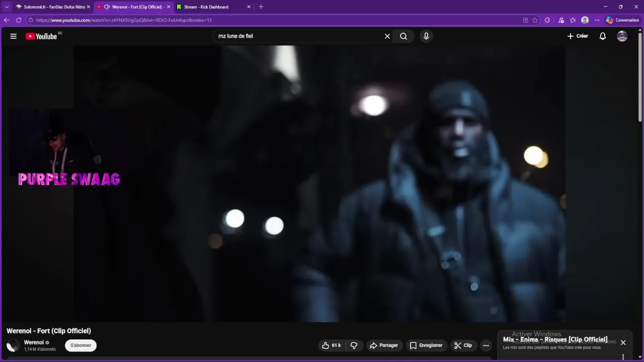Screen dimensions: 644x362
Task: Like the video (61 k)
Action: 332,345
